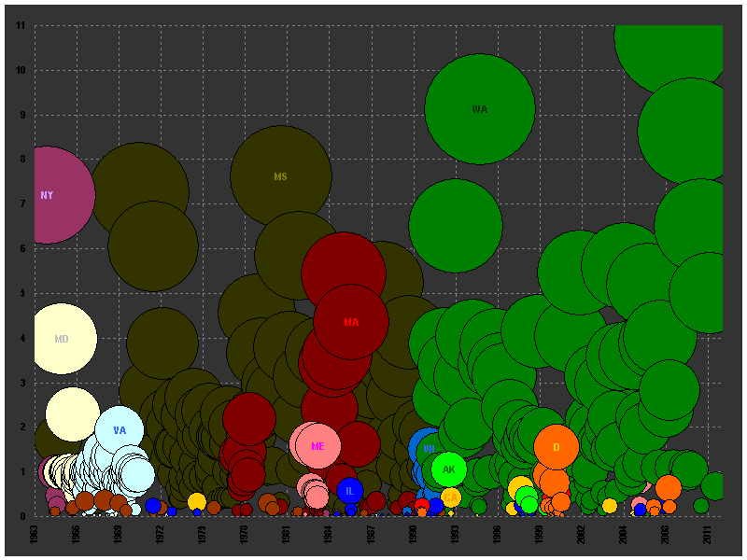Click the dark red MA bubble
The image size is (747, 560).
point(351,322)
